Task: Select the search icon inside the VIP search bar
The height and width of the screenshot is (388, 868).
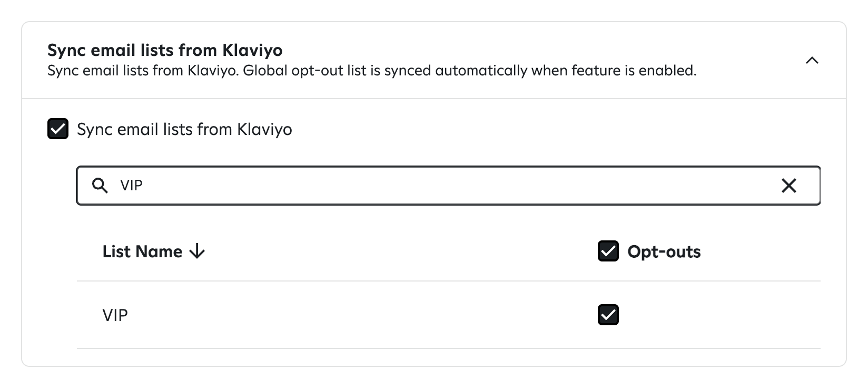Action: pos(101,186)
